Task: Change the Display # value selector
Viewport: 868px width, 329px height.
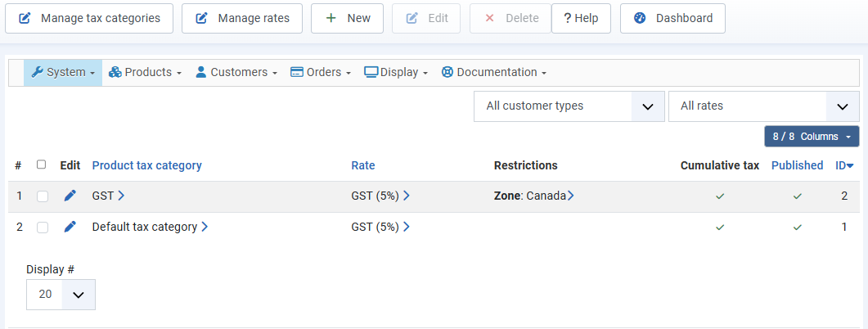Action: (x=61, y=295)
